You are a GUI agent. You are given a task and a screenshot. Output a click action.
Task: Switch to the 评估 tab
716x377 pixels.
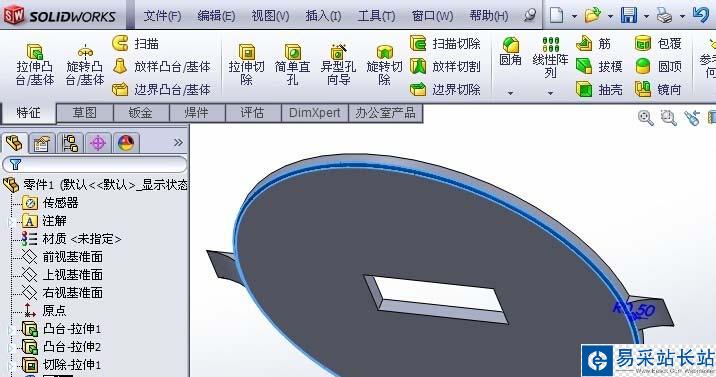click(x=253, y=113)
